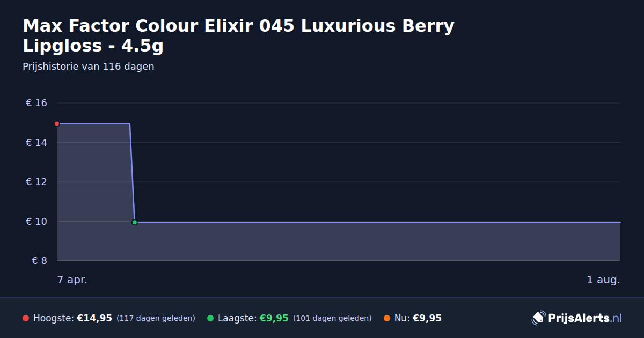Click the 7 apr. start date label
Viewport: 644px width, 338px height.
click(72, 280)
